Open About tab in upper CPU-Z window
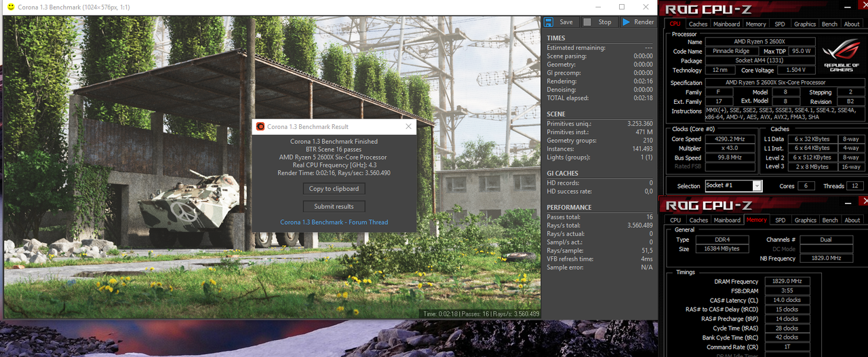 (852, 24)
